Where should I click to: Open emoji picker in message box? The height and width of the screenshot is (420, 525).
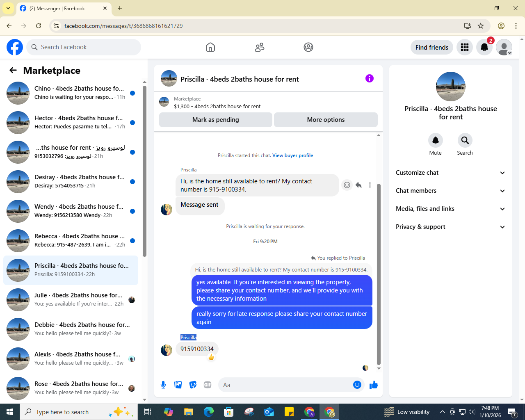357,385
